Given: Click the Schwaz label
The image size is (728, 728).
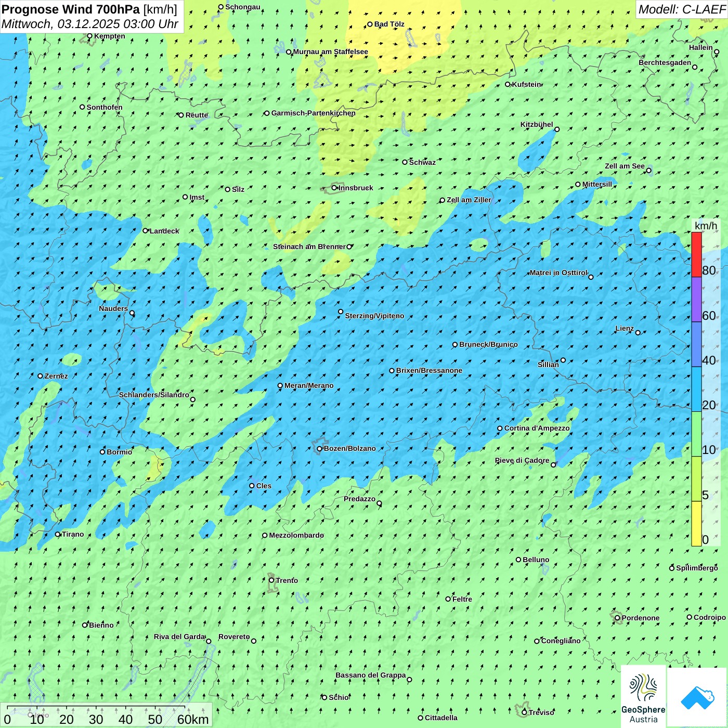Looking at the screenshot, I should click(x=422, y=162).
